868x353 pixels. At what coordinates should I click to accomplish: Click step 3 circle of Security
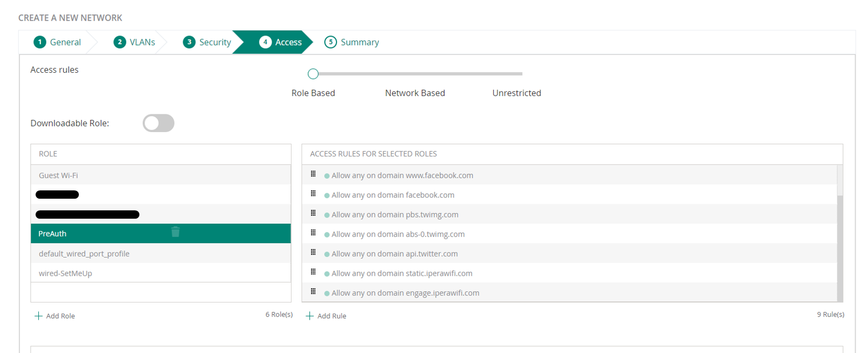[x=189, y=42]
